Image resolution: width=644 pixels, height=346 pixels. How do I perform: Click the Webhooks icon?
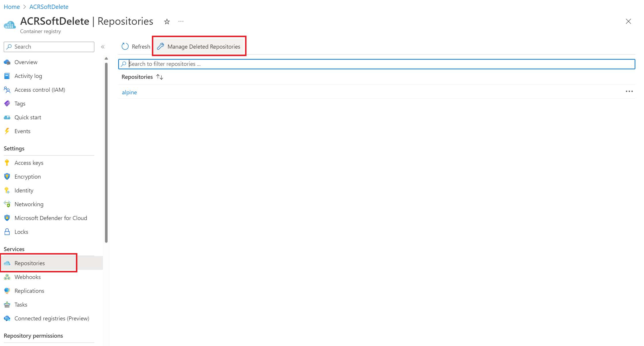coord(7,277)
